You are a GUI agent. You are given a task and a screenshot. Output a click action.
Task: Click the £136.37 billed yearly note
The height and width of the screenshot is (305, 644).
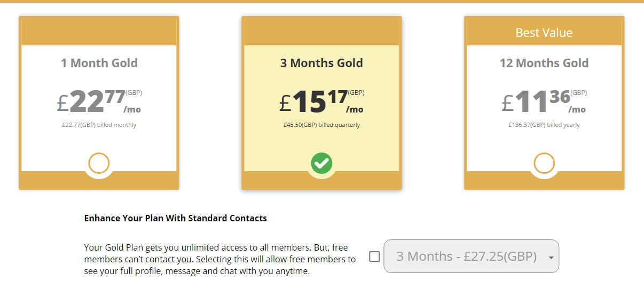pyautogui.click(x=544, y=125)
